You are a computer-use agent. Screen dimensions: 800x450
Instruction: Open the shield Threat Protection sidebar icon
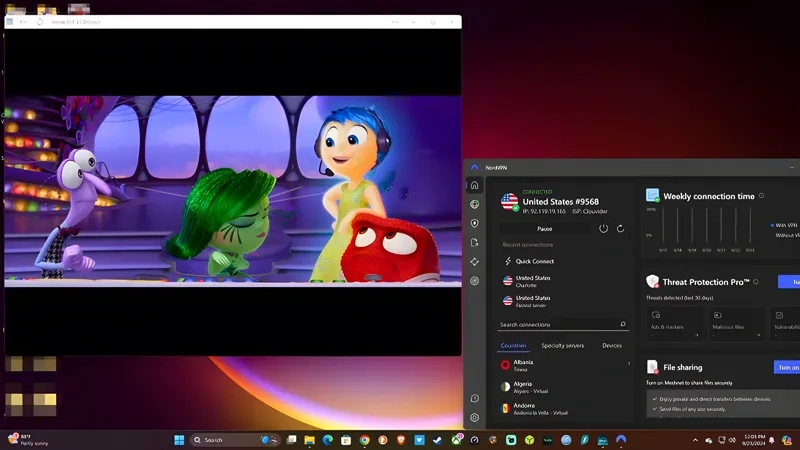point(474,223)
